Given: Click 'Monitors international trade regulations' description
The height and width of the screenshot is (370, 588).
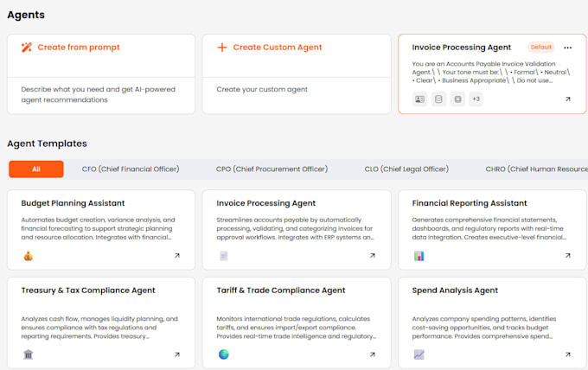Looking at the screenshot, I should (297, 328).
